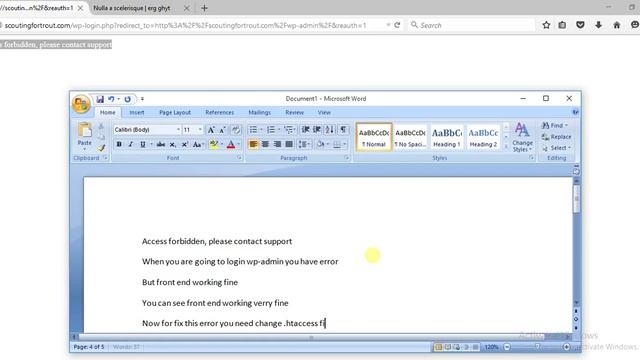Activate the Format Painter brush

[101, 148]
